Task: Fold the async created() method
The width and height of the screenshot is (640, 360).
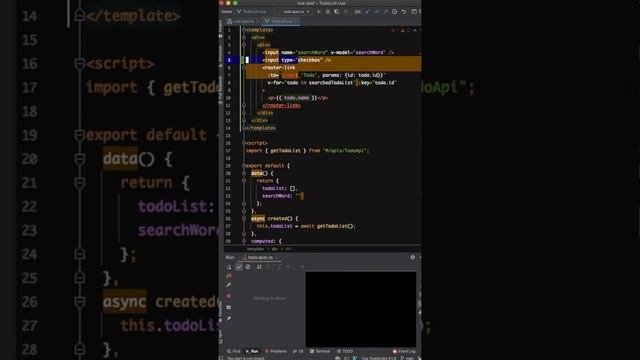Action: pyautogui.click(x=244, y=219)
